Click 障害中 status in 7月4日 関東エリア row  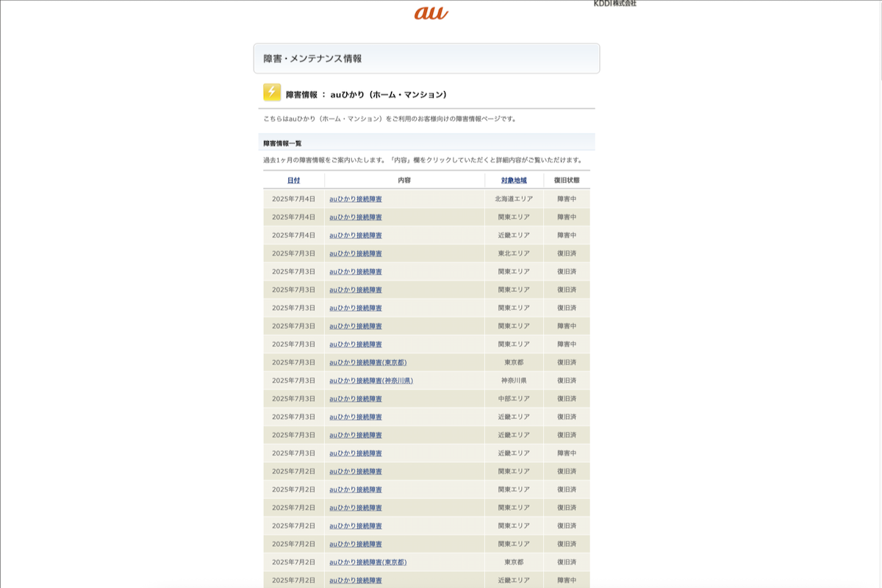coord(567,217)
